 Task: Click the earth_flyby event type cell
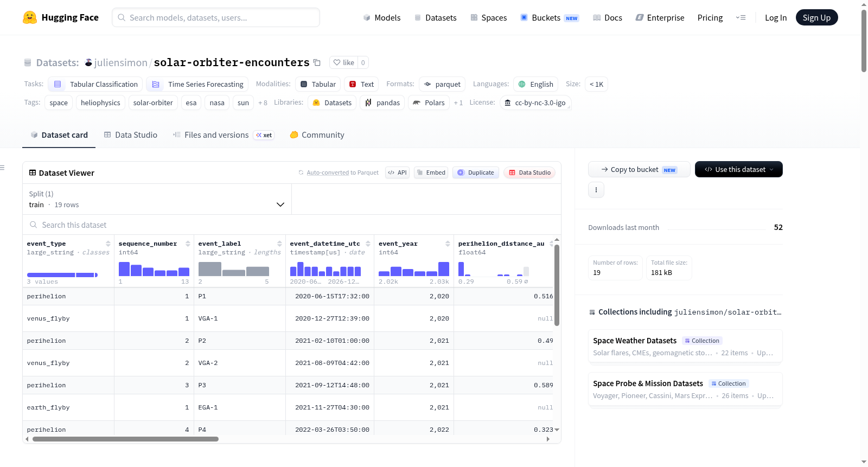68,407
